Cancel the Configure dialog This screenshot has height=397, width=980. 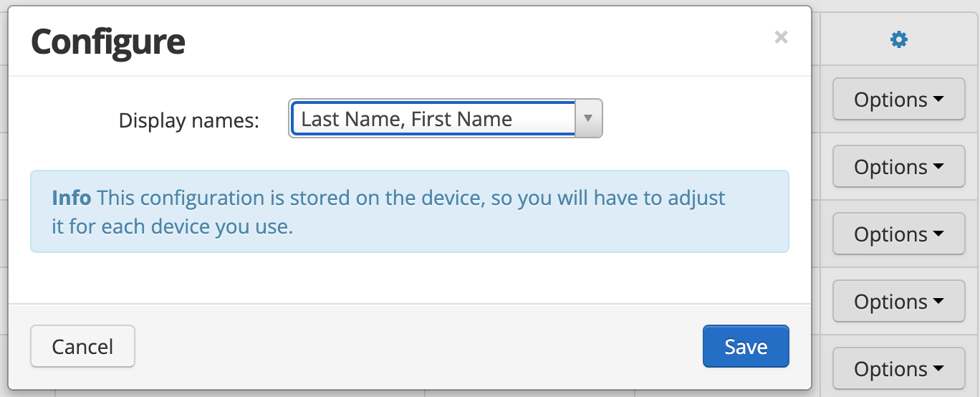(82, 346)
